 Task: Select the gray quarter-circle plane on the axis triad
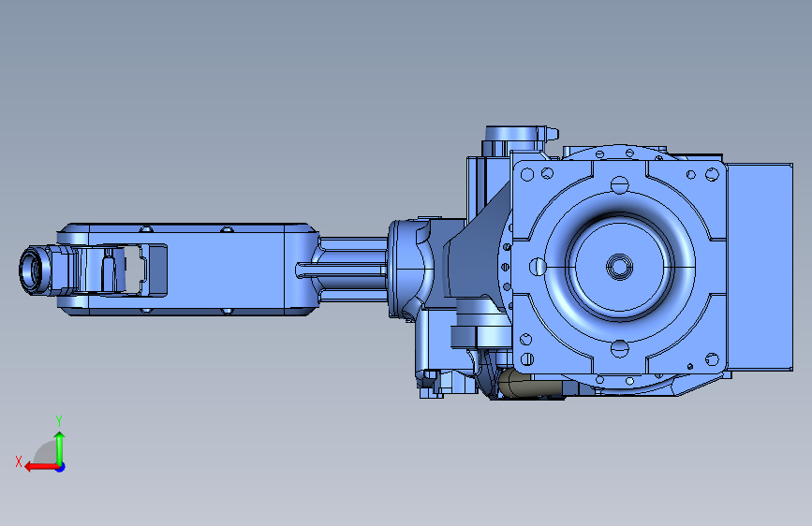[45, 452]
